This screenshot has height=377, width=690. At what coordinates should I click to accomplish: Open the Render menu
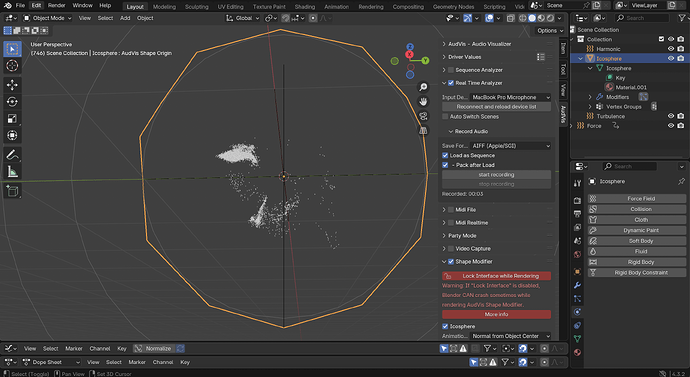coord(56,5)
